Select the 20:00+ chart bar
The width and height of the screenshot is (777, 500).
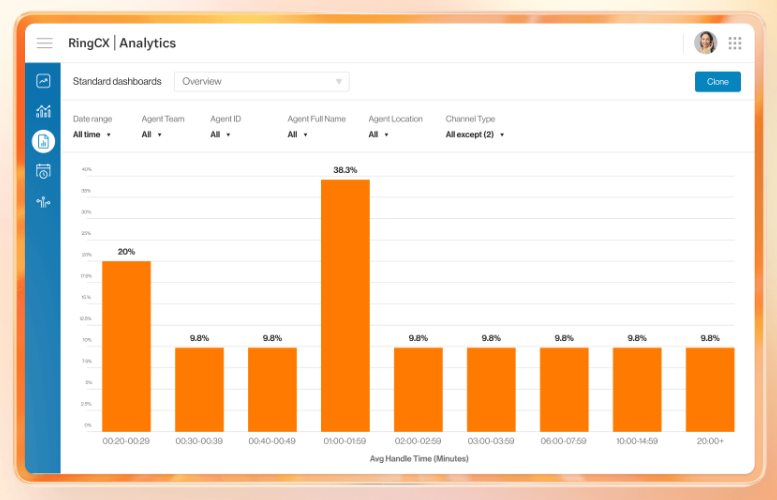[710, 389]
